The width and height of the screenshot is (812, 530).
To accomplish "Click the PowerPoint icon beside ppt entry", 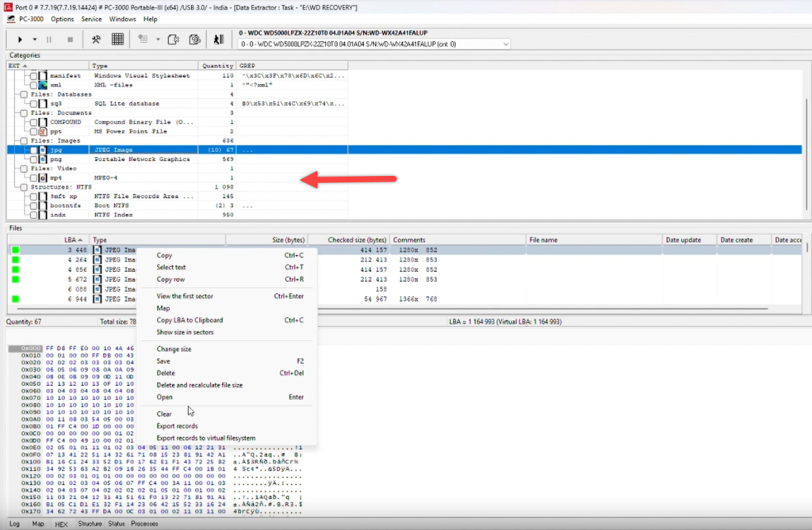I will pyautogui.click(x=43, y=132).
